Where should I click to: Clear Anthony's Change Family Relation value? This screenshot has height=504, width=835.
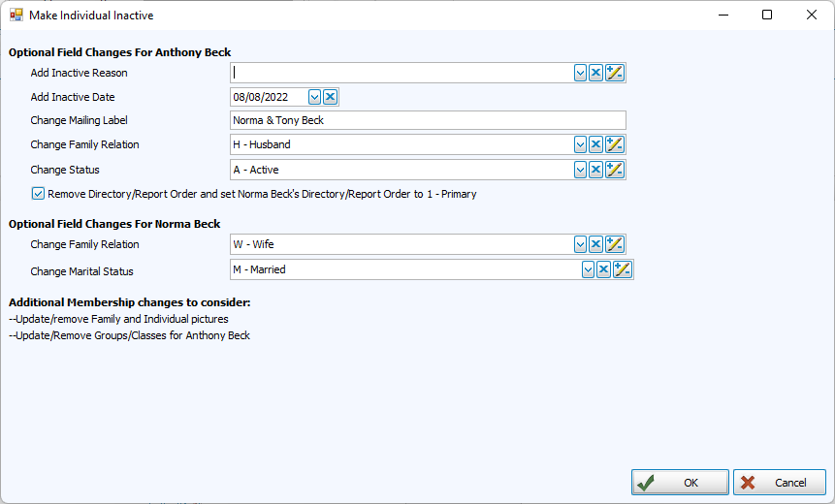595,144
